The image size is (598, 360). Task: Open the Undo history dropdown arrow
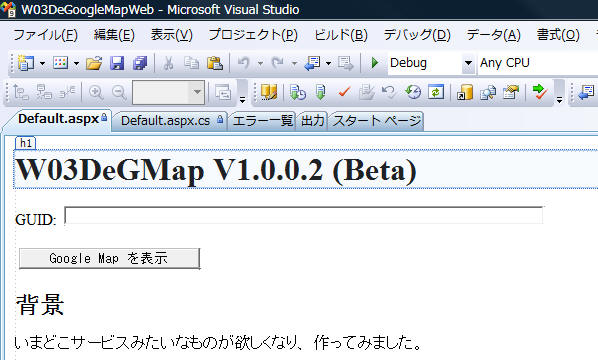pos(260,63)
